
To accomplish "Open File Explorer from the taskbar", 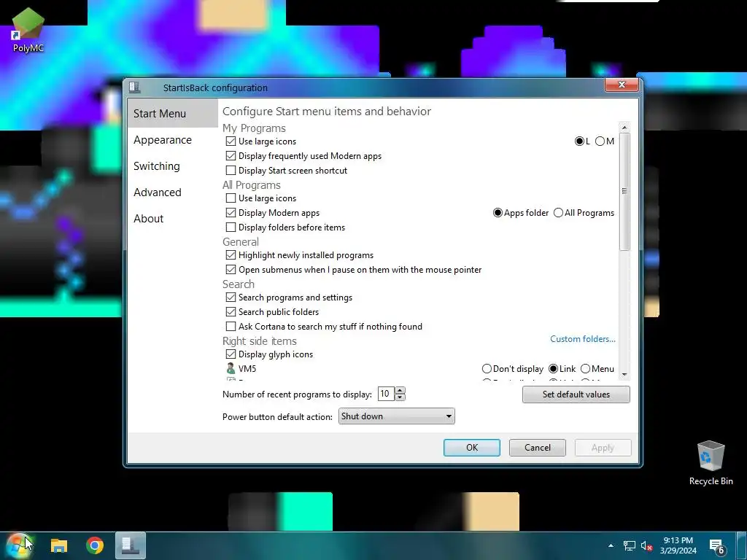I will click(59, 545).
